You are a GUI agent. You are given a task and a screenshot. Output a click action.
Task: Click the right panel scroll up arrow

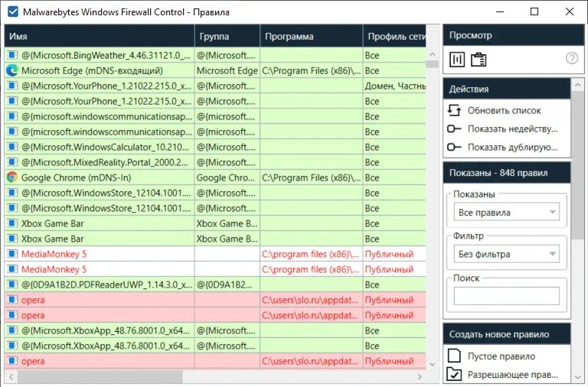click(x=577, y=85)
